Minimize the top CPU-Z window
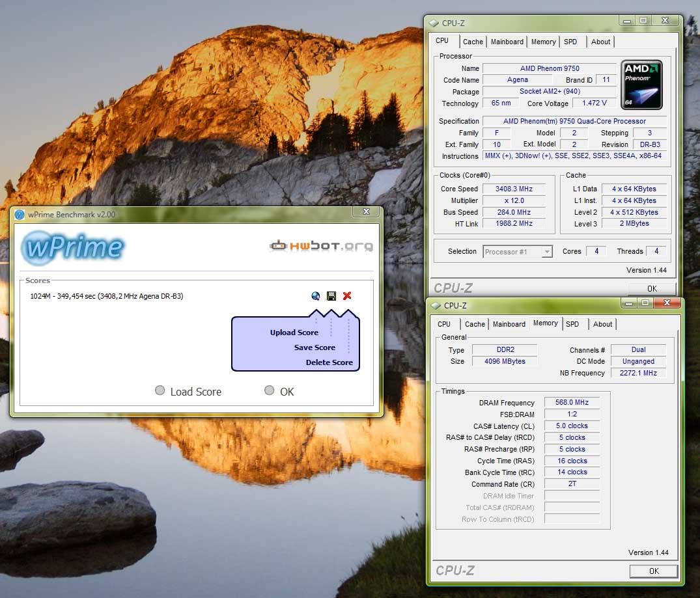This screenshot has width=700, height=598. (x=627, y=21)
